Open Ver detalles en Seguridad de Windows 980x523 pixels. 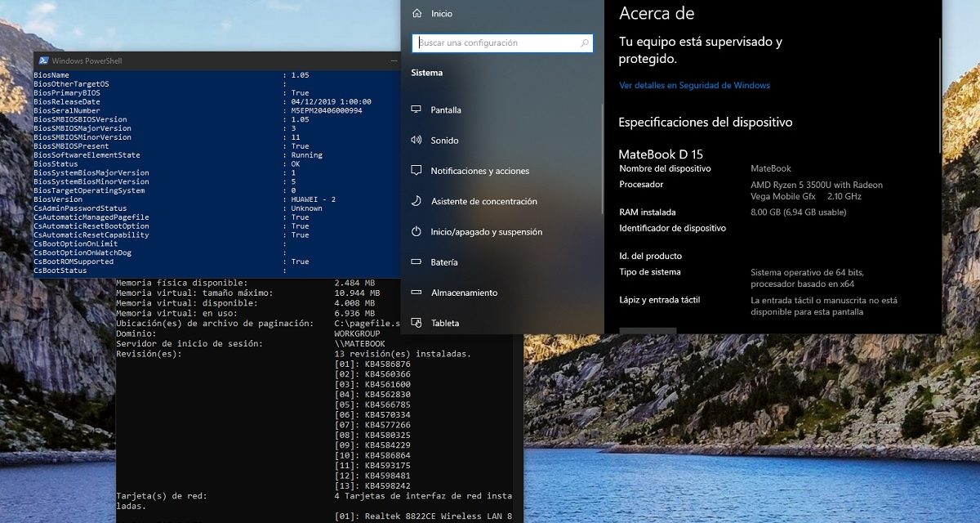tap(694, 85)
